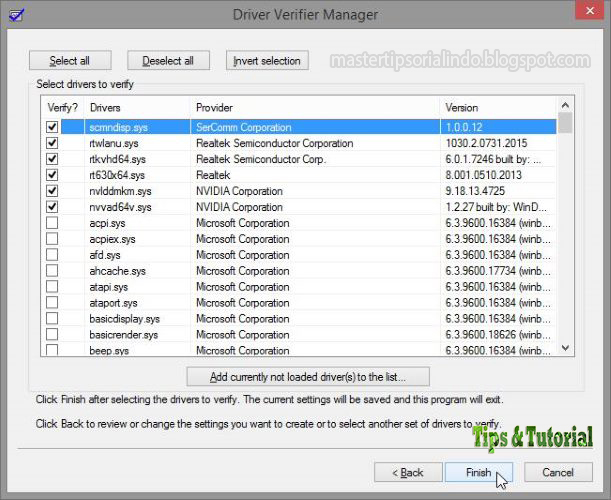Select the afd.sys driver name
This screenshot has width=611, height=500.
coord(105,255)
